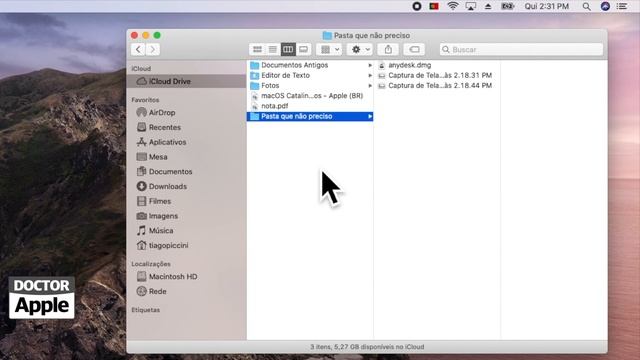Click the eject icon in menu bar
The height and width of the screenshot is (360, 640).
[x=488, y=6]
